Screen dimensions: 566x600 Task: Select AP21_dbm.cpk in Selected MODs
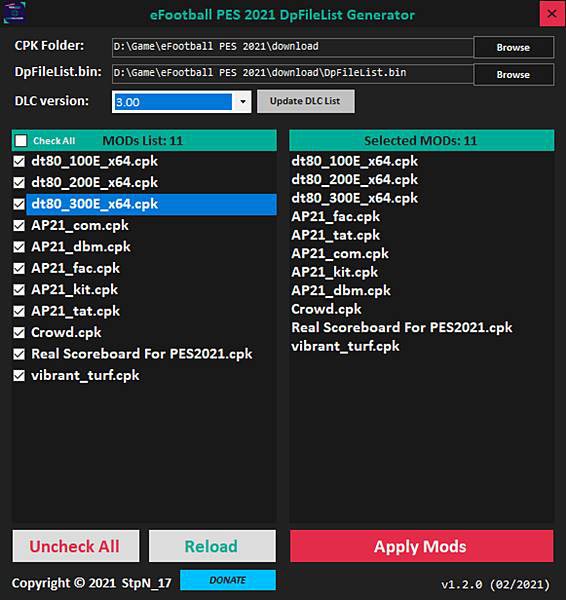click(x=341, y=290)
